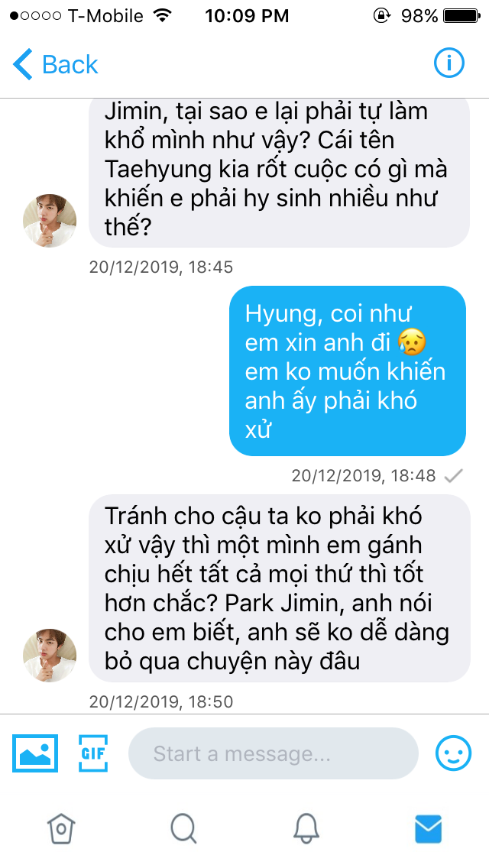
Task: Tap the Back button
Action: coord(55,64)
